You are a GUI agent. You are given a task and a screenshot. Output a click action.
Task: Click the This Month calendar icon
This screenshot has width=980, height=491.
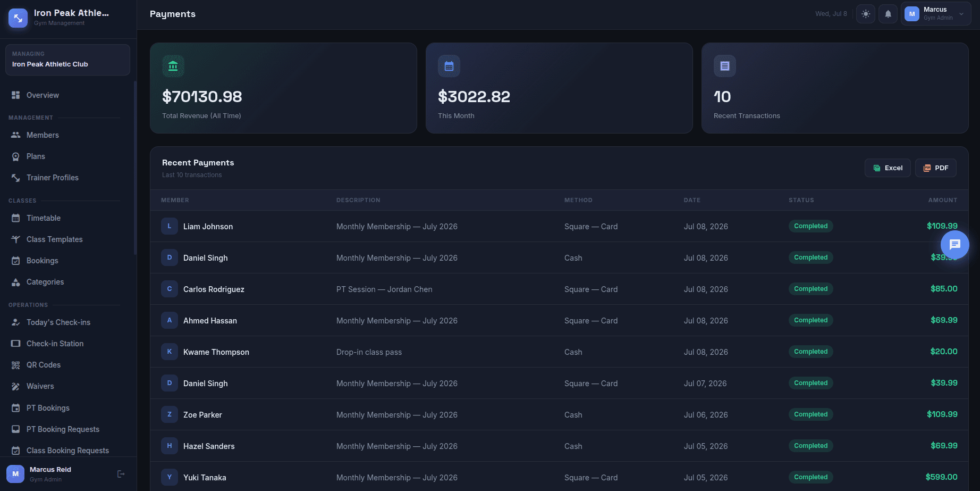coord(449,66)
